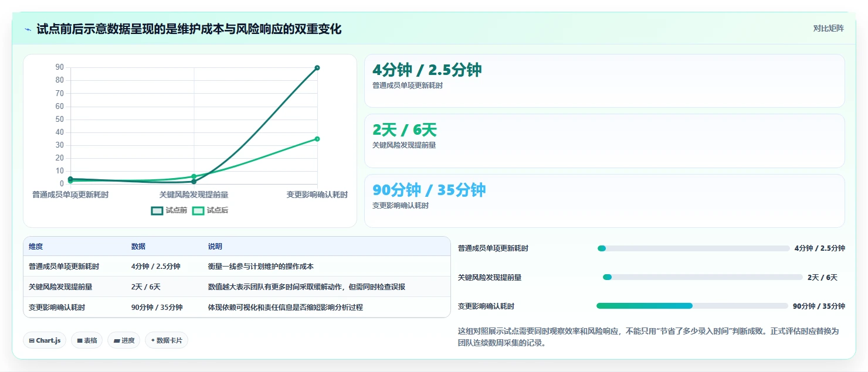Viewport: 868px width, 372px height.
Task: Click progress label 变更影响确认耗时
Action: click(486, 306)
